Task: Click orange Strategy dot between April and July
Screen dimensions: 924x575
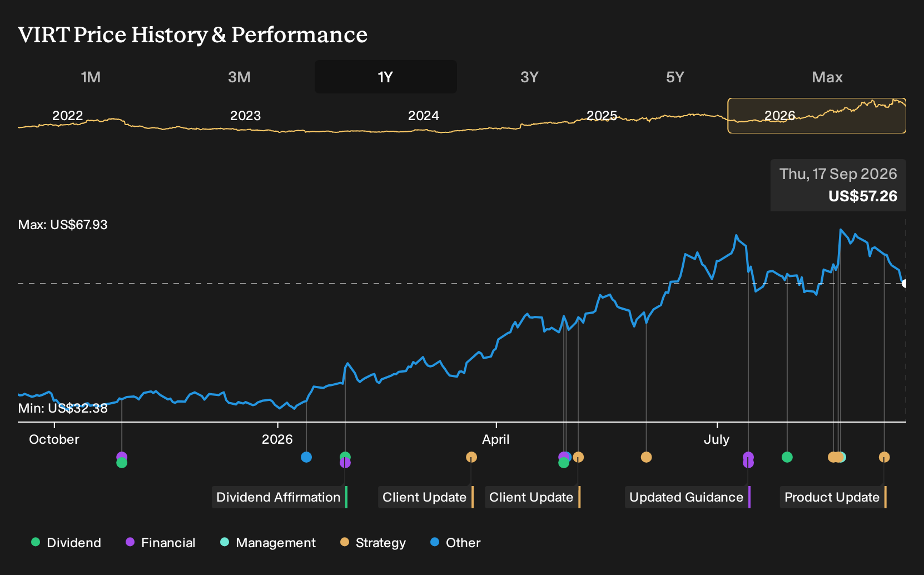Action: coord(646,457)
